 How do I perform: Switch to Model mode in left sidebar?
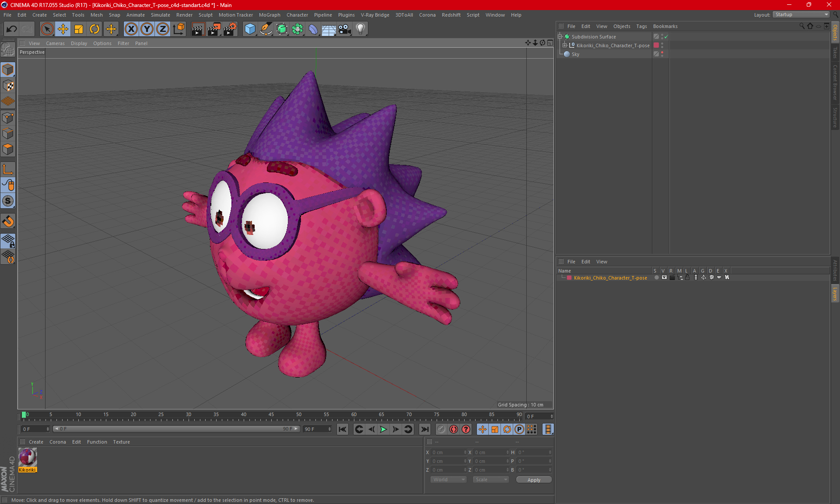pos(8,70)
